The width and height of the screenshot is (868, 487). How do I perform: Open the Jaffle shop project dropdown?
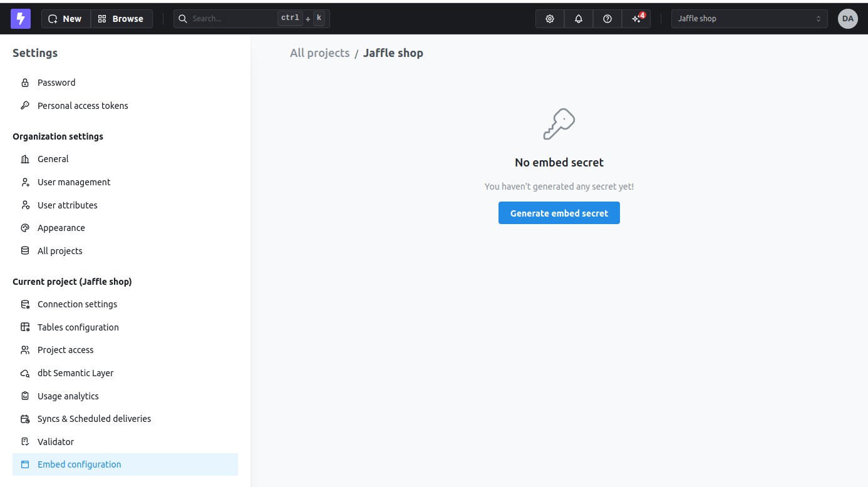point(749,18)
